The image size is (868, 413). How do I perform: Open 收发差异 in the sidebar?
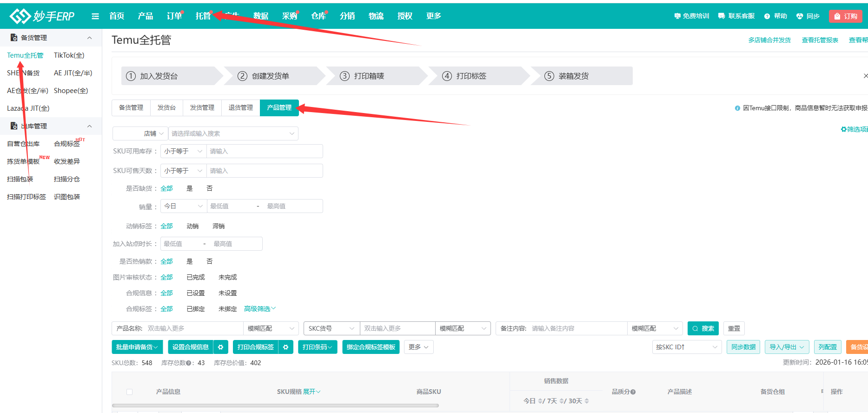(67, 161)
